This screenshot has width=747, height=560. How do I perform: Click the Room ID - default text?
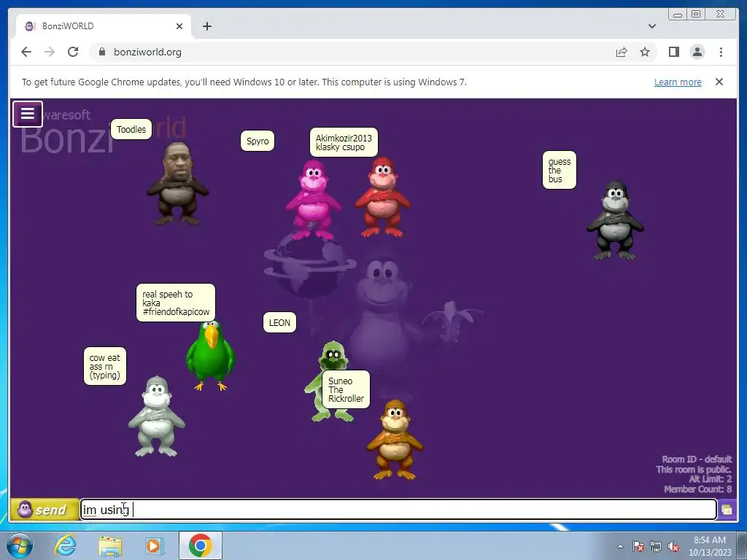[697, 459]
